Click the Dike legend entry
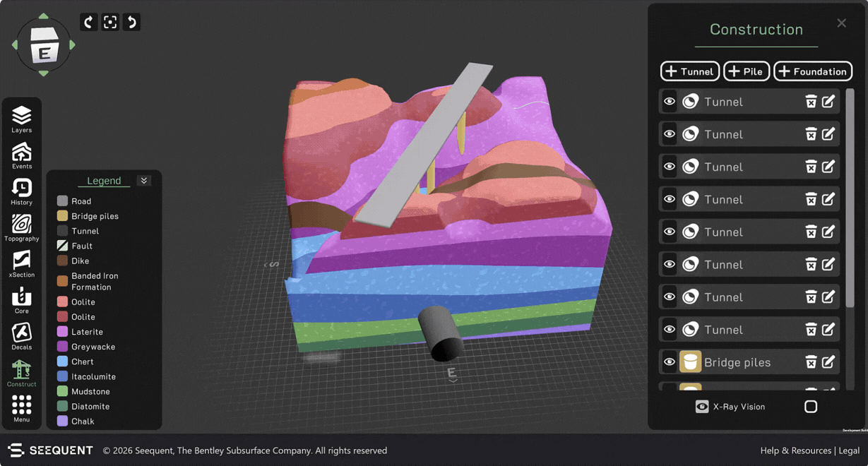 (x=74, y=261)
